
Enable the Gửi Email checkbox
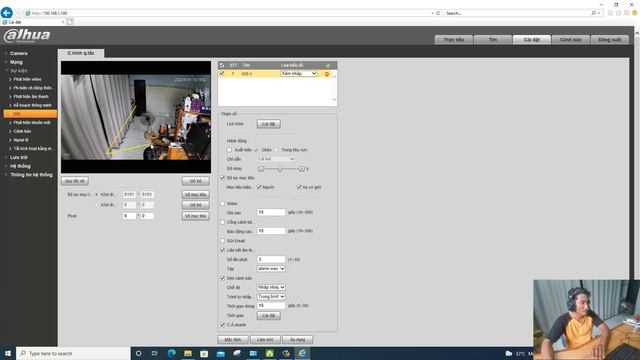click(x=222, y=241)
